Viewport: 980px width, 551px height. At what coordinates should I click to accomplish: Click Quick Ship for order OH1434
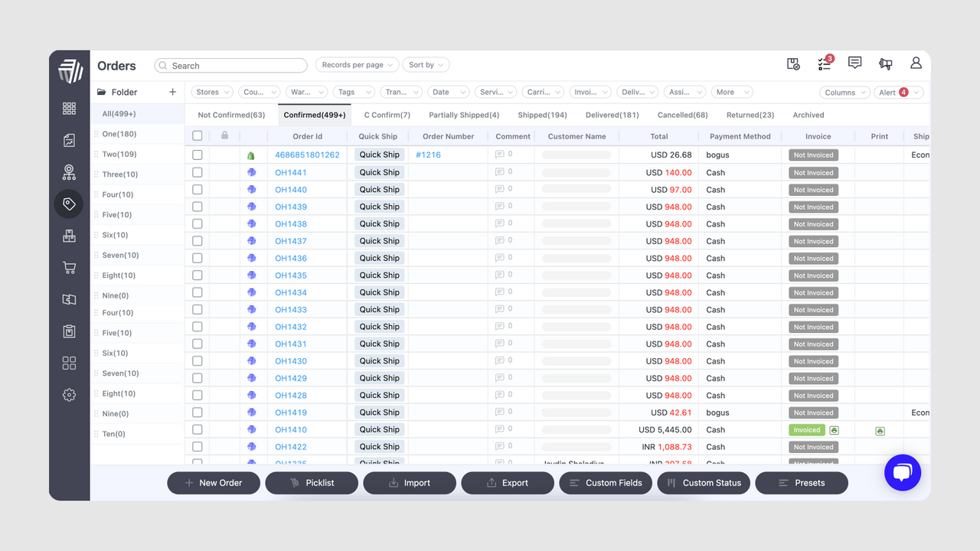coord(379,292)
